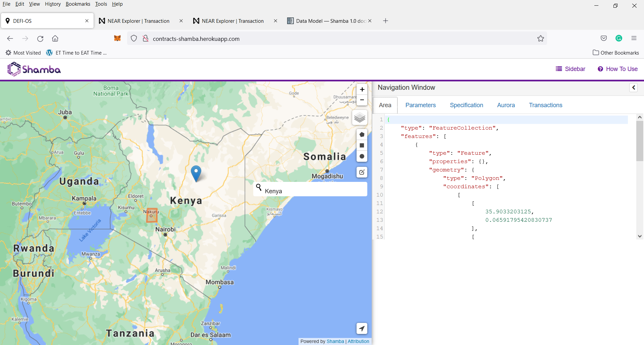Click the blue location marker on map
Screen dimensions: 644x345
pyautogui.click(x=196, y=174)
